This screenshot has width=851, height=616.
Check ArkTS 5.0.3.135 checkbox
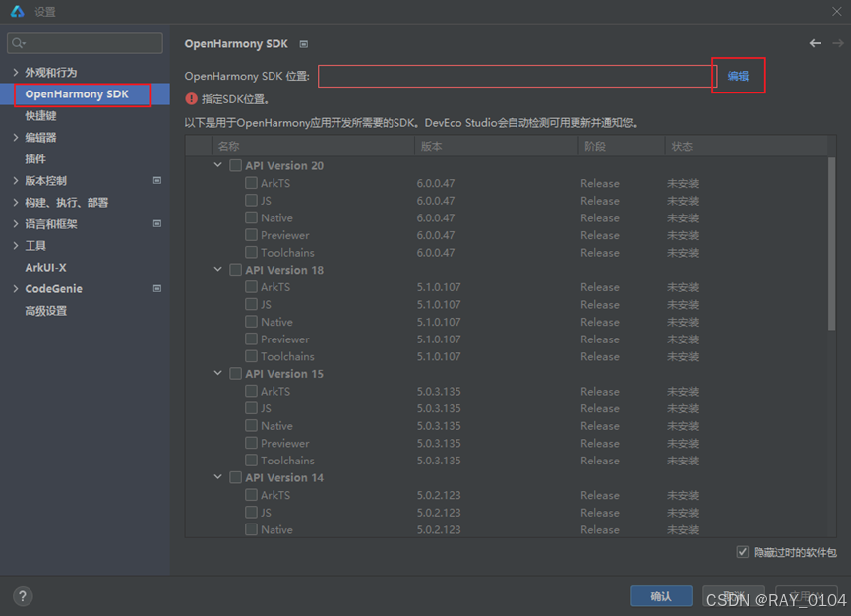251,391
